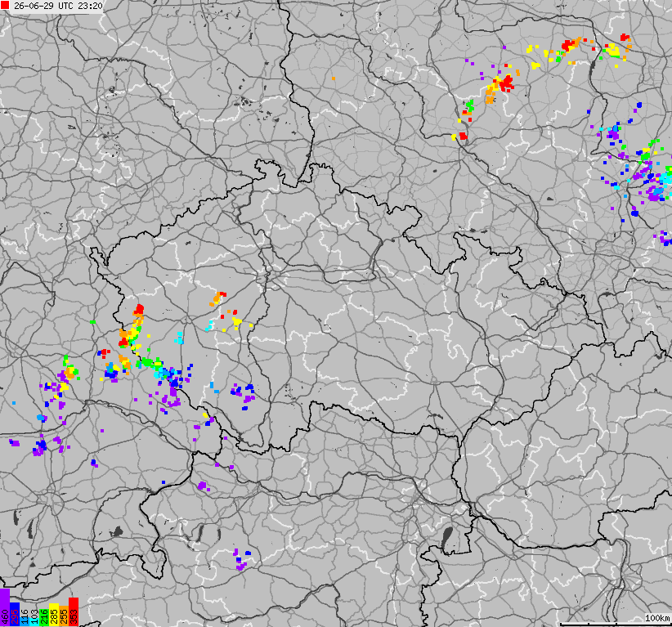Select the dark blue legend bar labeled 295
672x627 pixels.
(15, 614)
